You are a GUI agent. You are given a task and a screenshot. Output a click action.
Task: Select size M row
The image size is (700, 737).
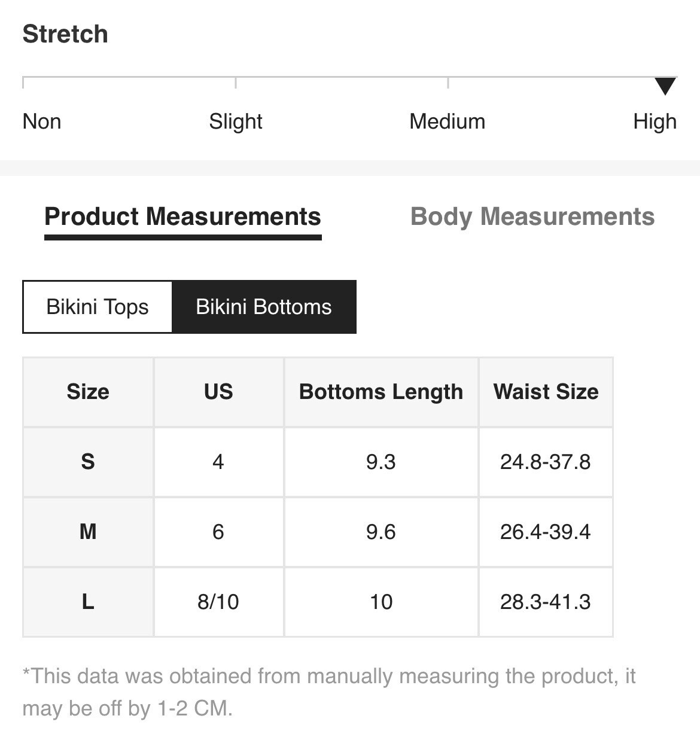click(87, 532)
